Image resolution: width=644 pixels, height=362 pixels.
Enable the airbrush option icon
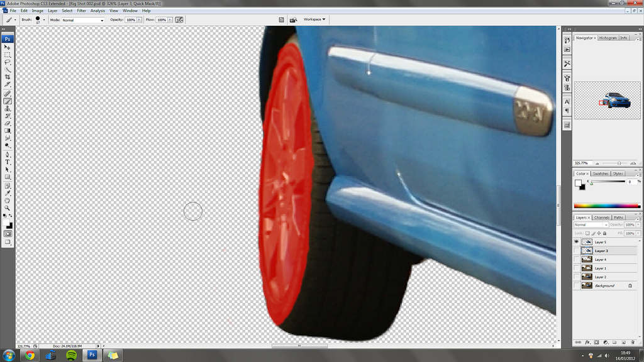pyautogui.click(x=179, y=19)
